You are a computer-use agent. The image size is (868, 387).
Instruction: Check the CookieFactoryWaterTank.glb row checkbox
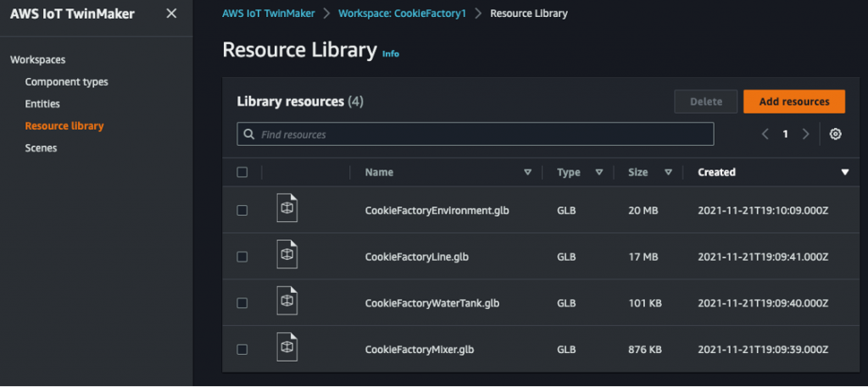242,303
